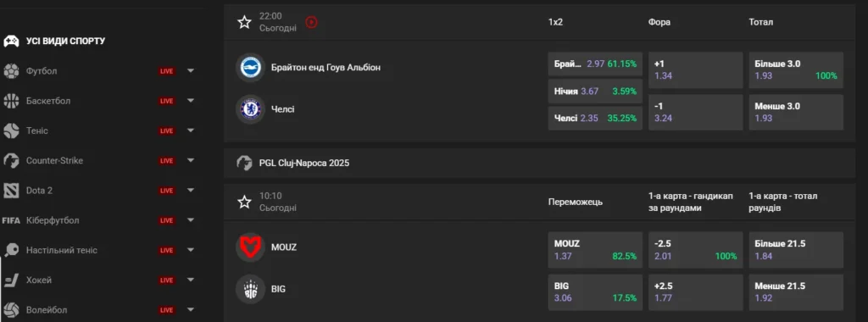Click LIVE badge next to Футбол
The height and width of the screenshot is (322, 868).
167,71
